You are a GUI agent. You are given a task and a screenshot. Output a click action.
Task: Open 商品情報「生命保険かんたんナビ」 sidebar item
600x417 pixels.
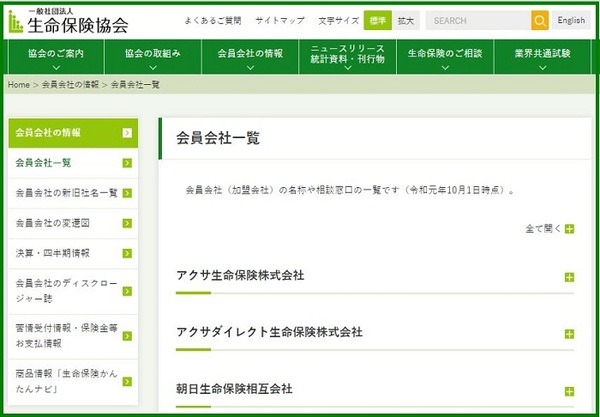click(x=73, y=381)
